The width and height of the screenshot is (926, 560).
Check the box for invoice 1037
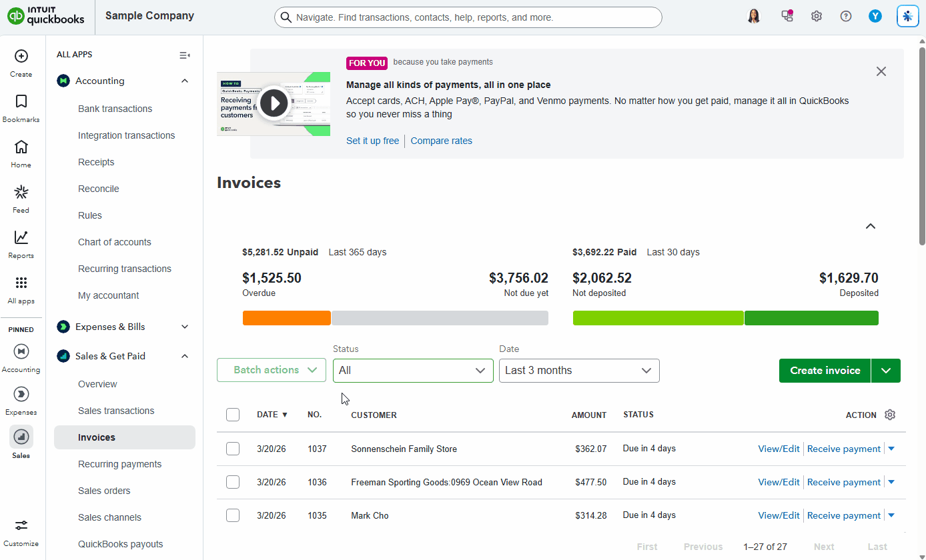[233, 449]
